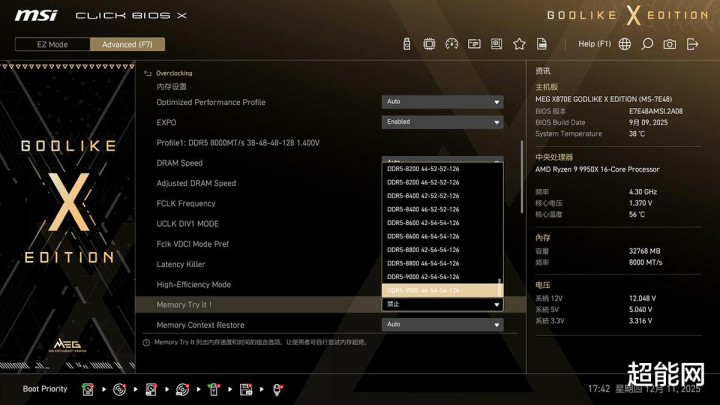This screenshot has height=405, width=720.
Task: Open search with the magnifier icon
Action: 647,44
